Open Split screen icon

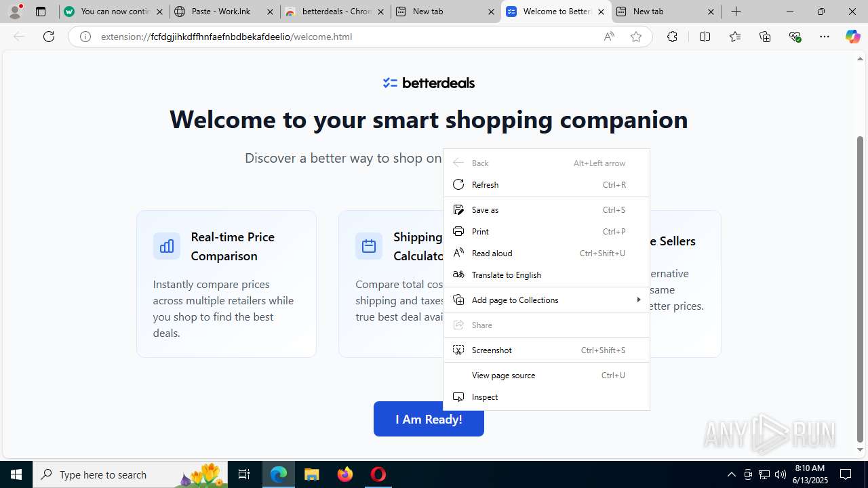(x=705, y=37)
